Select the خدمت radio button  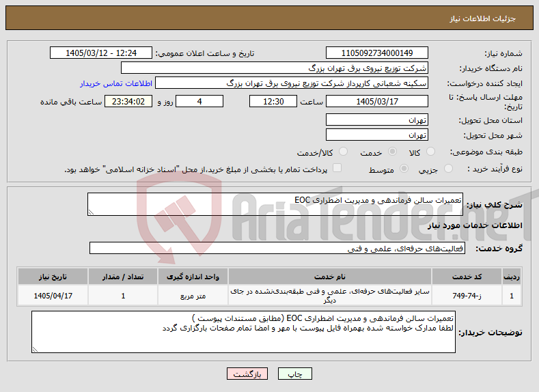(392, 152)
